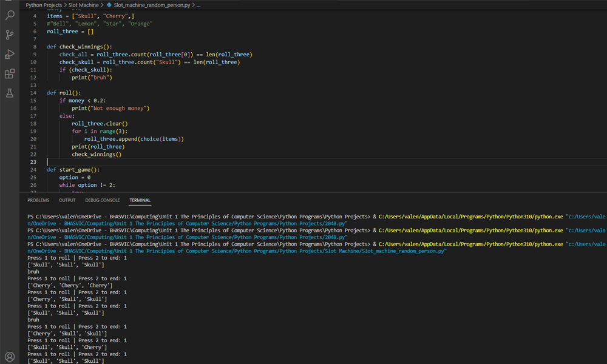Click terminal output ['Cherry', 'Cherry', 'Cherry']

70,286
